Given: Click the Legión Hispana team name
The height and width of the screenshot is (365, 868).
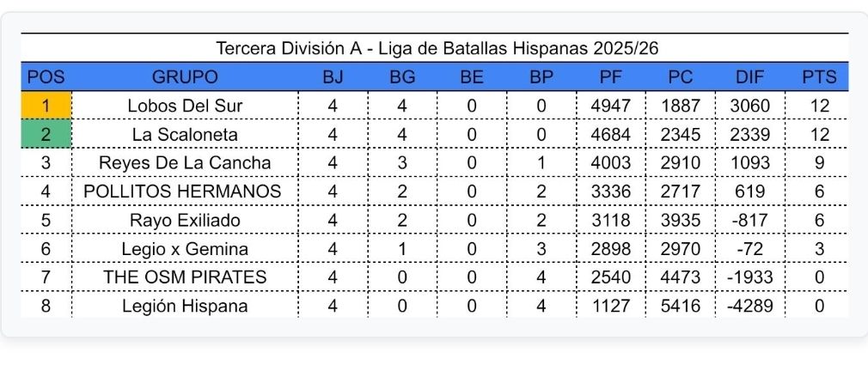Looking at the screenshot, I should coord(185,306).
